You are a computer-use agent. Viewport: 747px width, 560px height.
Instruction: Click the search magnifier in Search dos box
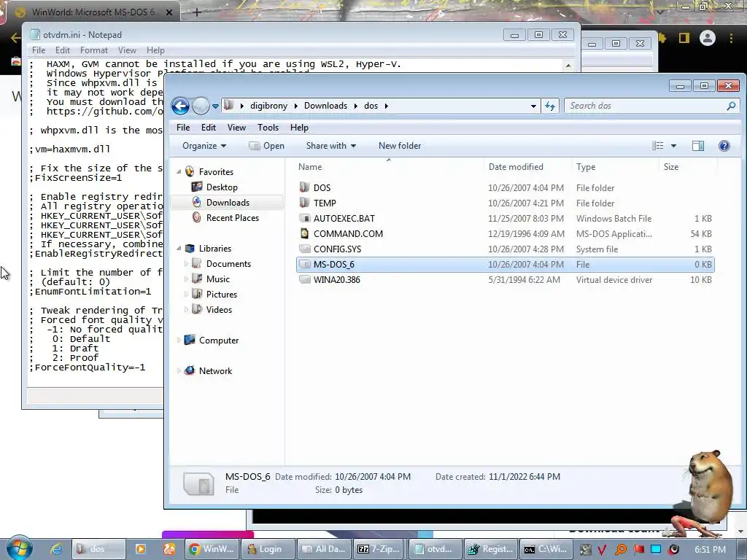tap(731, 106)
